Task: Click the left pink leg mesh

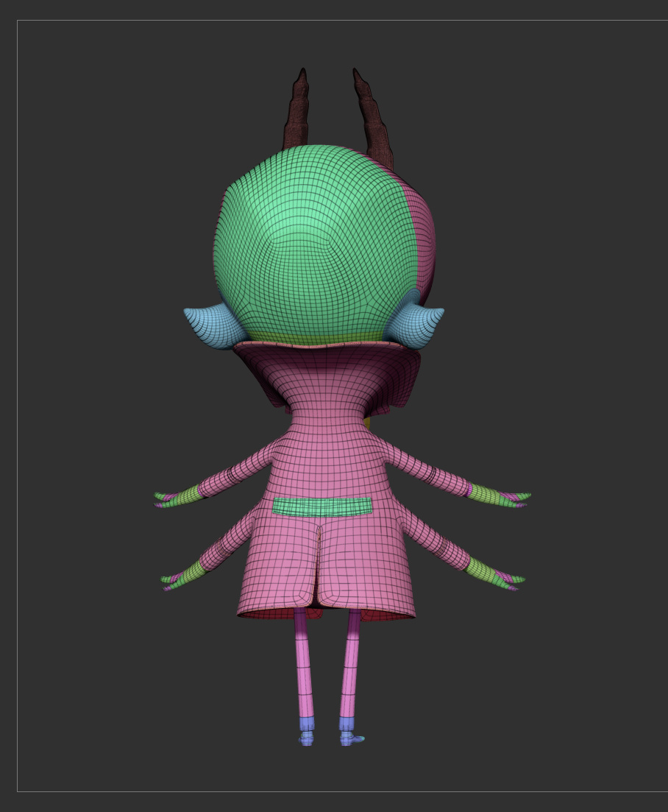Action: [x=304, y=663]
